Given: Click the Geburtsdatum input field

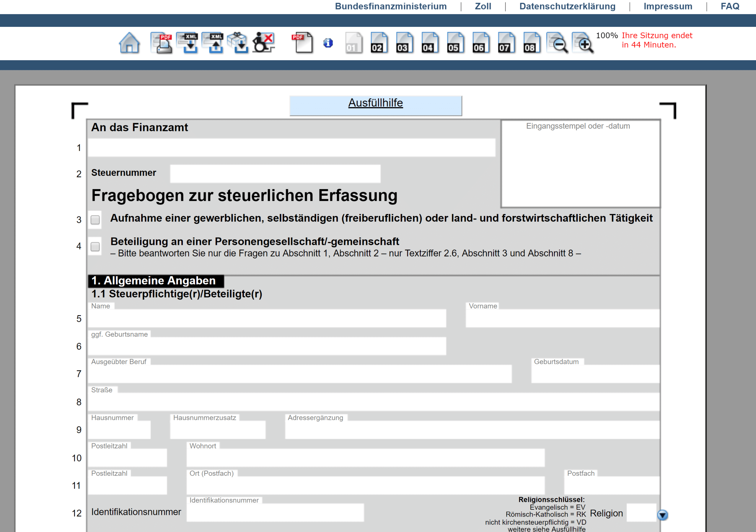Looking at the screenshot, I should [596, 374].
